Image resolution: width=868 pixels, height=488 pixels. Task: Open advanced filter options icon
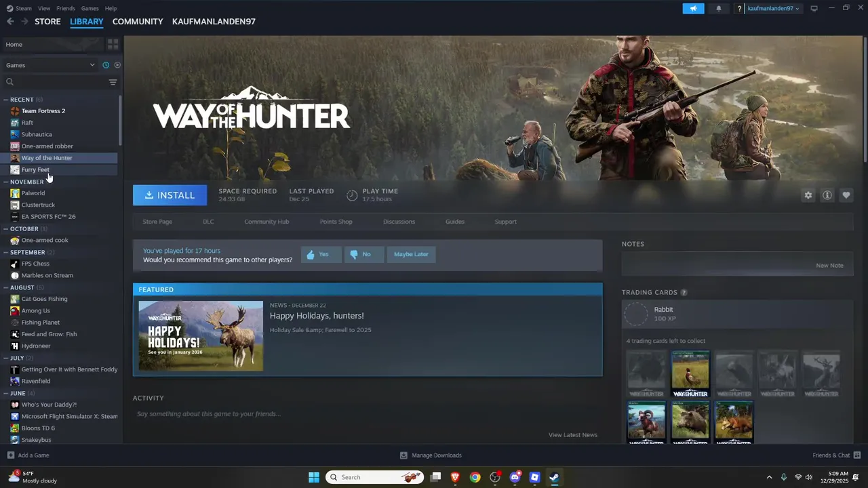[113, 82]
